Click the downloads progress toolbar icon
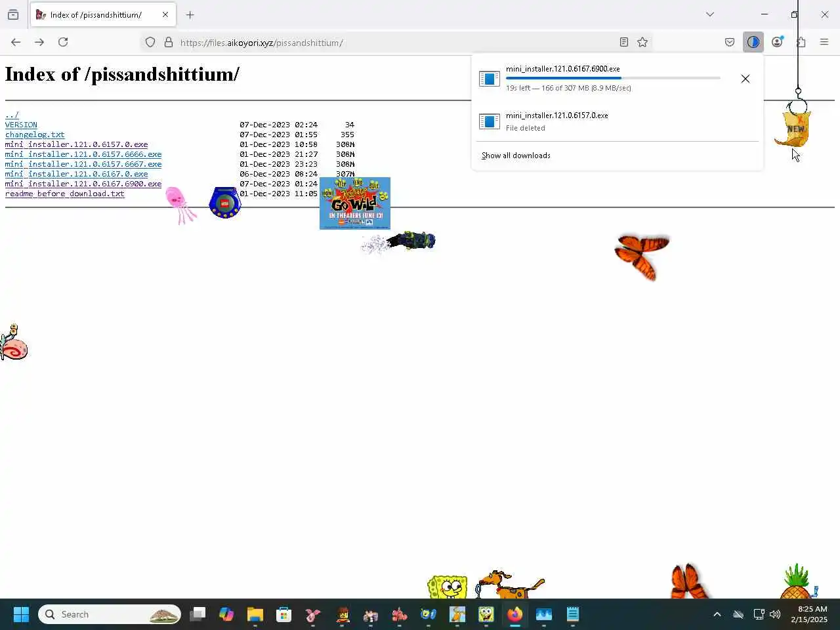Image resolution: width=840 pixels, height=630 pixels. coord(753,42)
